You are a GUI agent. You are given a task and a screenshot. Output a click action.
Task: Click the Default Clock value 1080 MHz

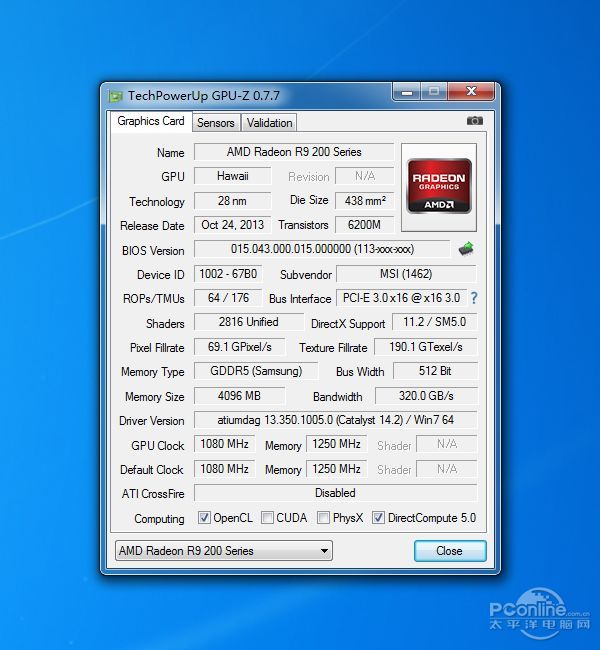click(224, 469)
